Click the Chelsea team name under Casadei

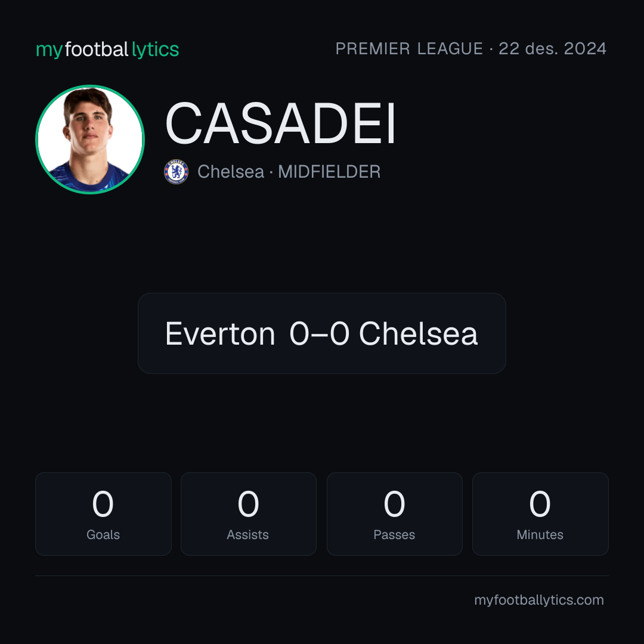tap(231, 172)
